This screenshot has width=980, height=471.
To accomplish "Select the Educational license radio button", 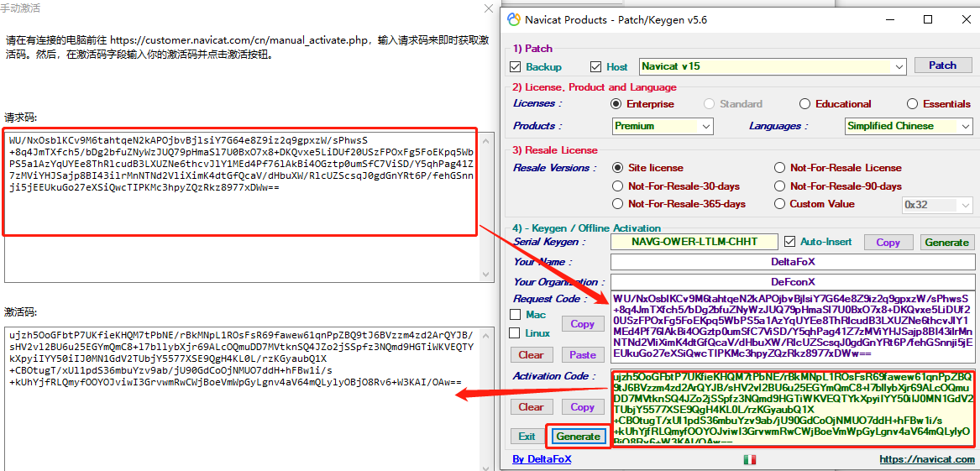I will click(805, 104).
